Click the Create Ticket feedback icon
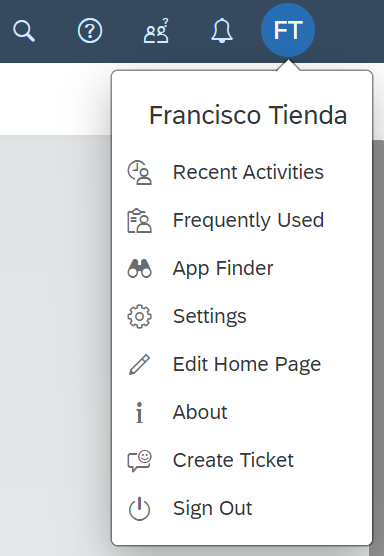Image resolution: width=384 pixels, height=556 pixels. tap(140, 461)
